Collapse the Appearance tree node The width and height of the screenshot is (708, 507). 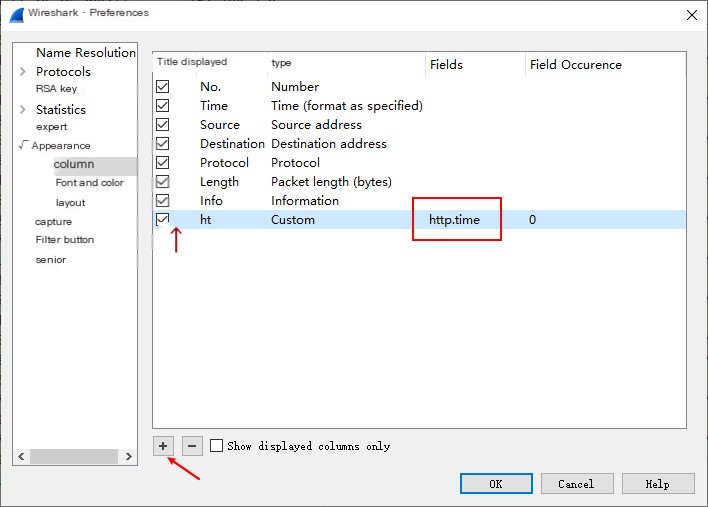(23, 144)
